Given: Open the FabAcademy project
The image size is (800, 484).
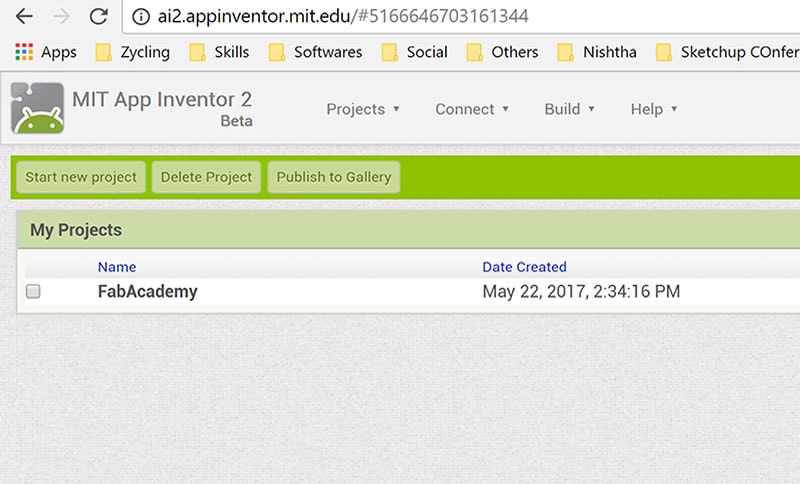Looking at the screenshot, I should tap(147, 291).
